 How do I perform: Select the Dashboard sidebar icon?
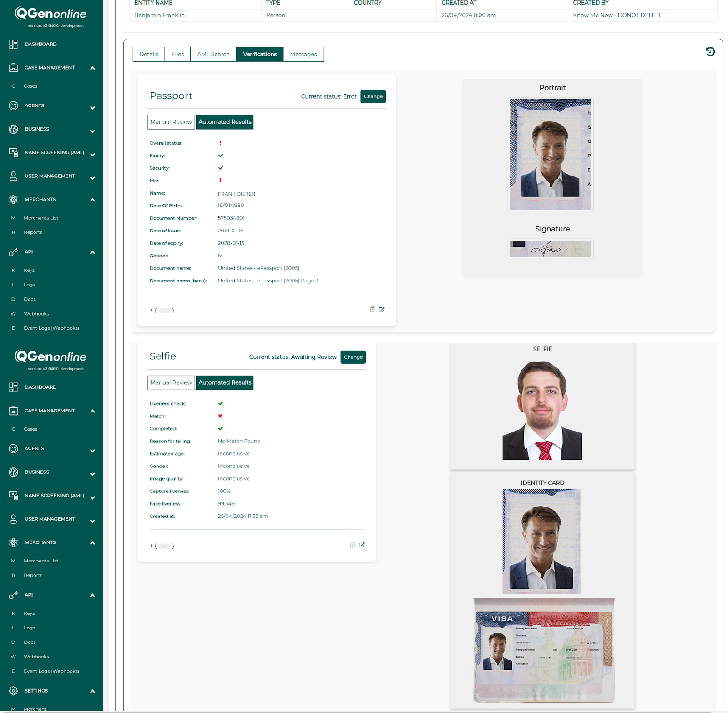[x=13, y=44]
